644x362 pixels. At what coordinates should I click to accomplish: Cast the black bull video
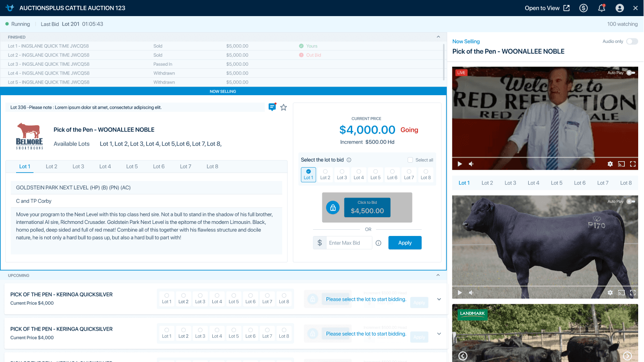621,293
